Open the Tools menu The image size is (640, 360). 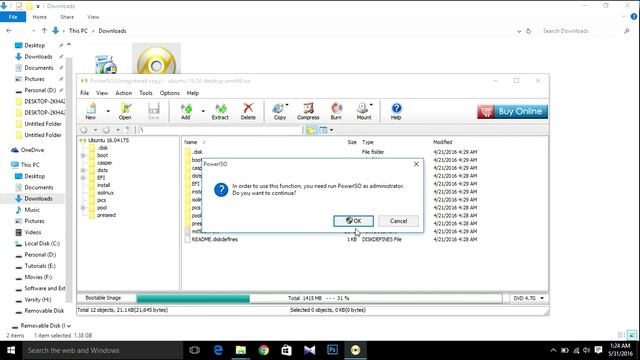pos(146,93)
